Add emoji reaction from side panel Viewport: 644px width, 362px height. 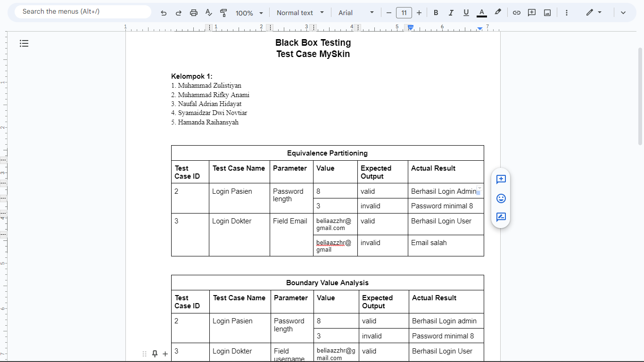click(x=501, y=198)
